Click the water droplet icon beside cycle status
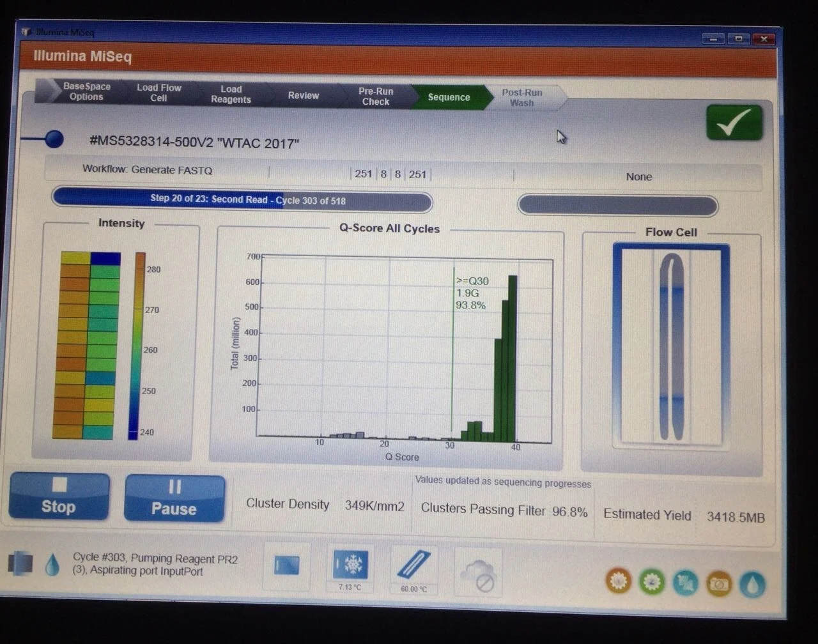 (x=52, y=564)
